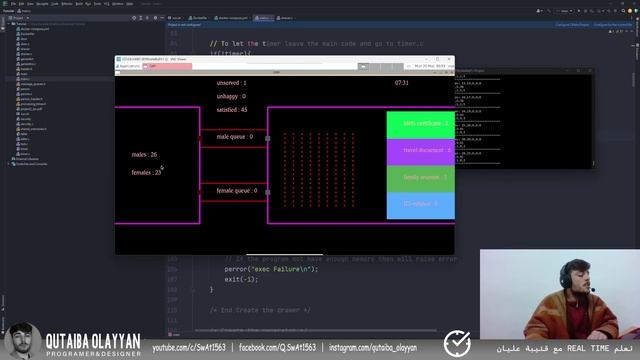Click the 'males : 26' text
Viewport: 640px width, 360px height.
pyautogui.click(x=144, y=154)
